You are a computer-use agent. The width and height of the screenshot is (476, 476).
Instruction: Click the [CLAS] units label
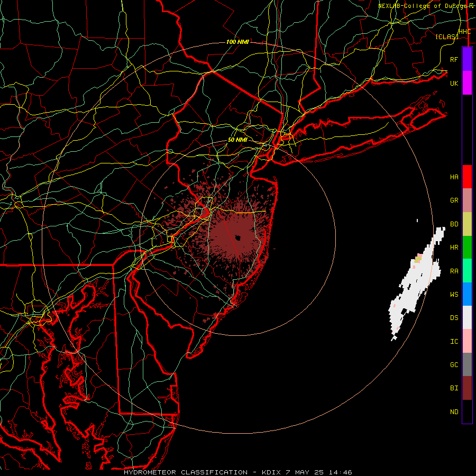coord(447,36)
